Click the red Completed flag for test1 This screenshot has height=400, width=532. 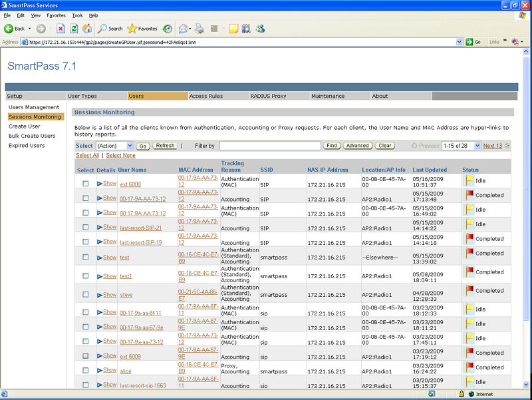click(x=469, y=271)
